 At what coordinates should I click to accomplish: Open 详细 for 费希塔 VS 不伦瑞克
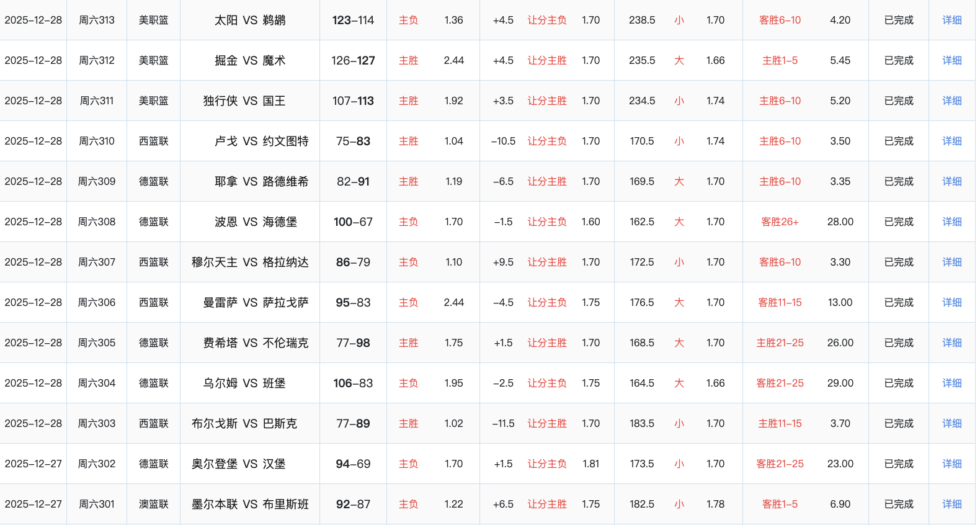coord(951,343)
